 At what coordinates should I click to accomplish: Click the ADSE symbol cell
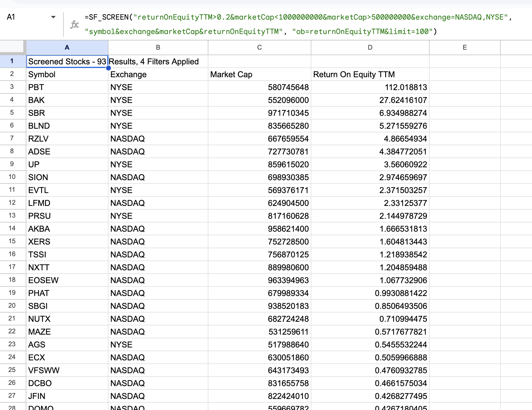click(x=67, y=152)
